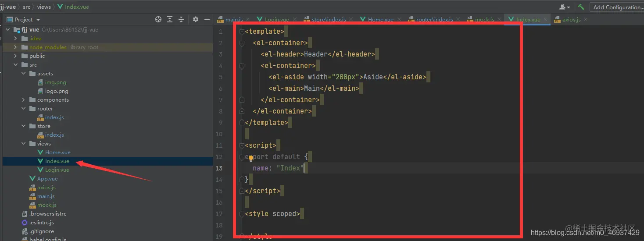Image resolution: width=644 pixels, height=241 pixels.
Task: Fold the style scoped block at line 17
Action: [x=242, y=214]
